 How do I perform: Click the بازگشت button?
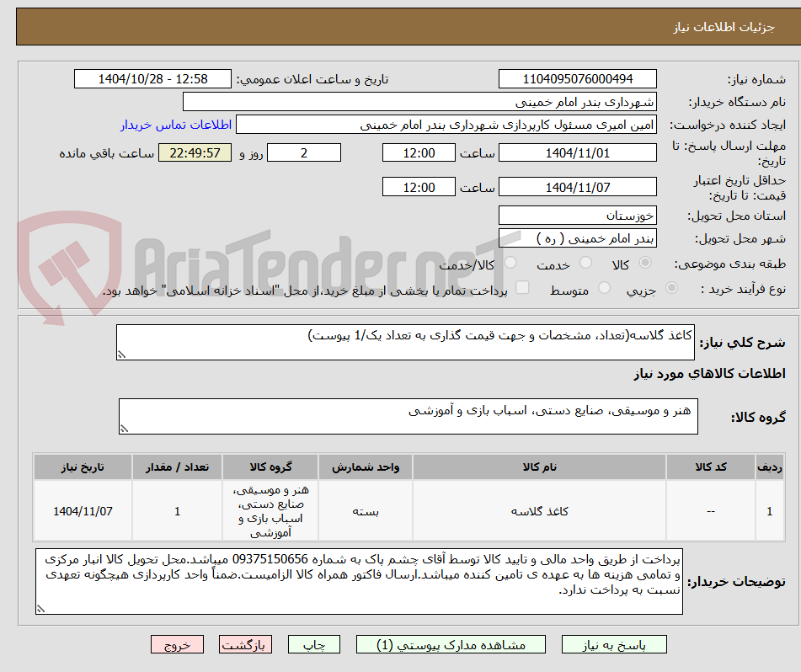(245, 643)
